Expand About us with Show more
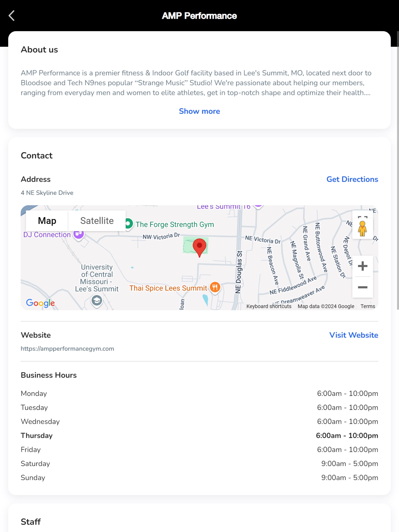This screenshot has width=399, height=532. 199,111
